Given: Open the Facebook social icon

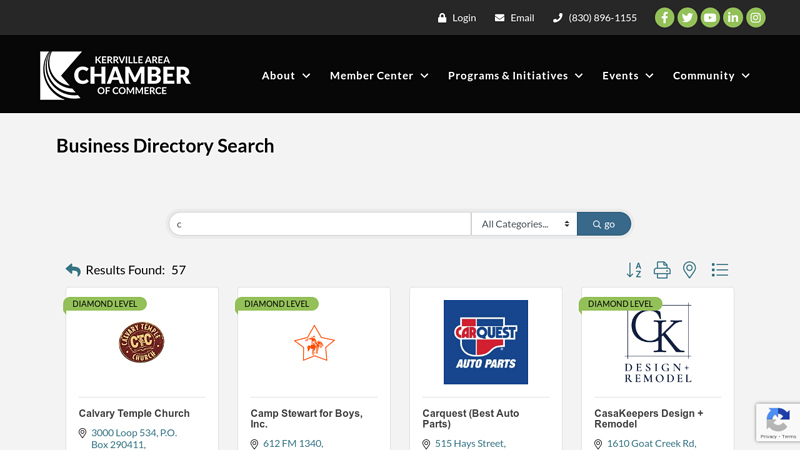Looking at the screenshot, I should coord(664,18).
